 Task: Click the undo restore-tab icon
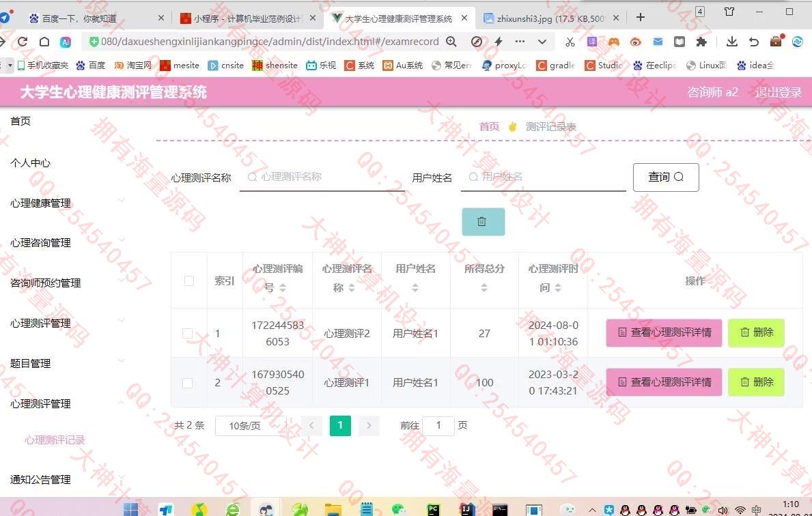[753, 42]
